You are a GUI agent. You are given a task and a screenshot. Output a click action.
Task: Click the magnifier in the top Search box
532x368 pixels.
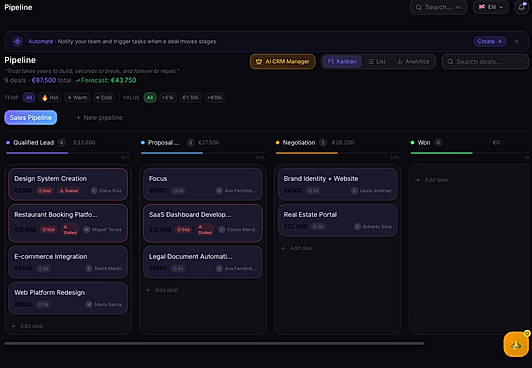coord(419,7)
